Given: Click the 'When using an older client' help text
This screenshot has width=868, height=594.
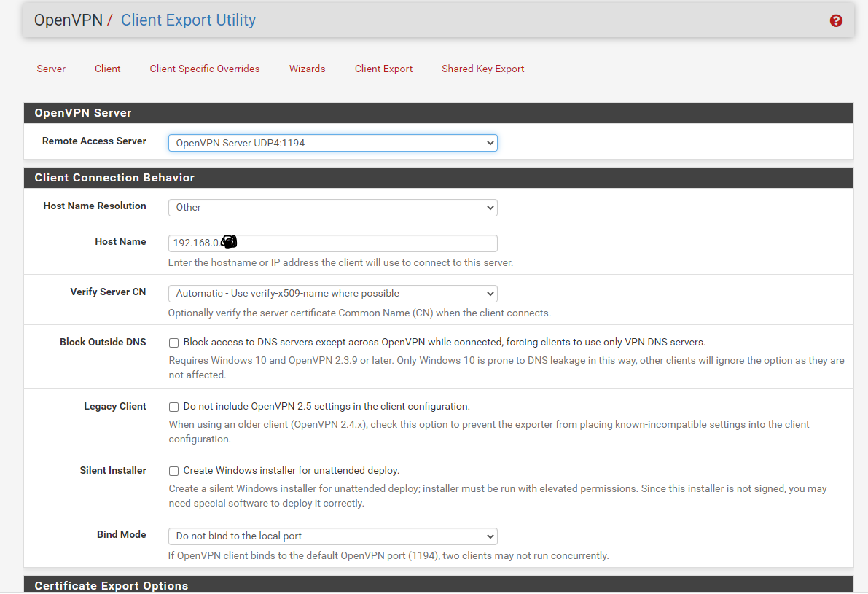Looking at the screenshot, I should point(489,431).
